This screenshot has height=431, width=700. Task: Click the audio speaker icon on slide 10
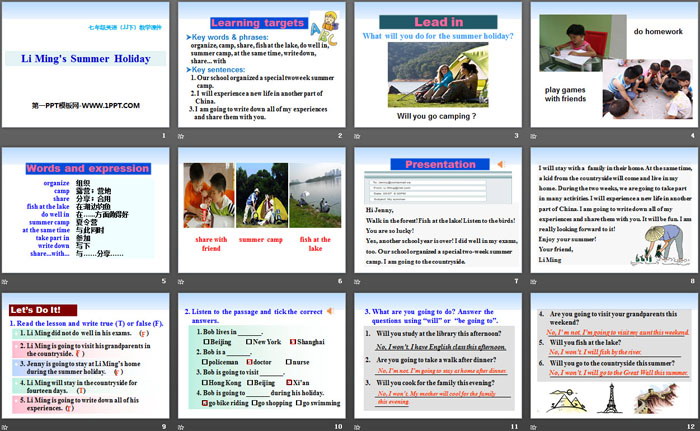click(330, 311)
